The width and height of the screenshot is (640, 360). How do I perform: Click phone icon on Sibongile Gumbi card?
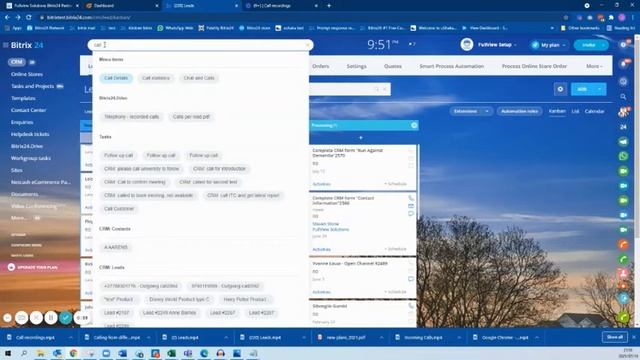(411, 306)
